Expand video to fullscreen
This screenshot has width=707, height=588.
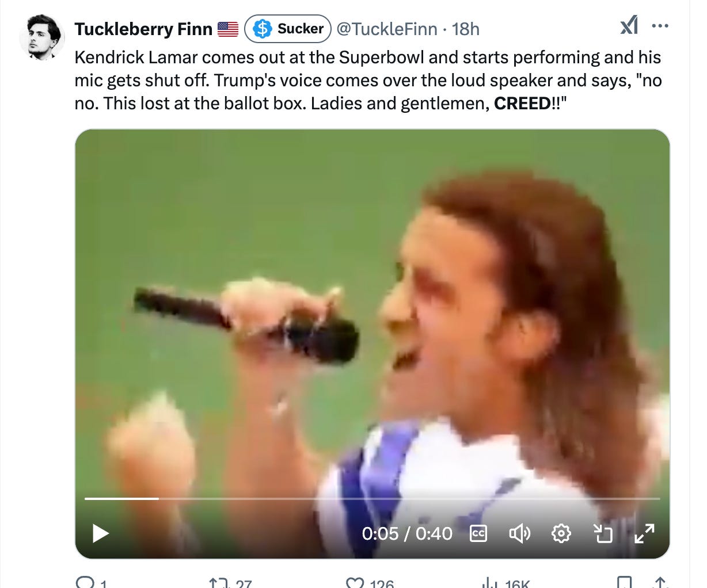pyautogui.click(x=645, y=533)
